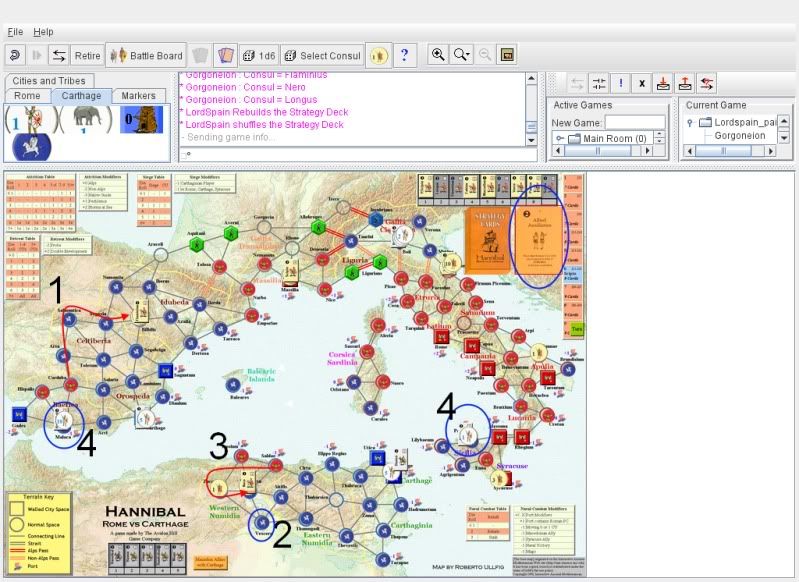Click the connect/synchronize arrows toolbar icon

[x=59, y=55]
